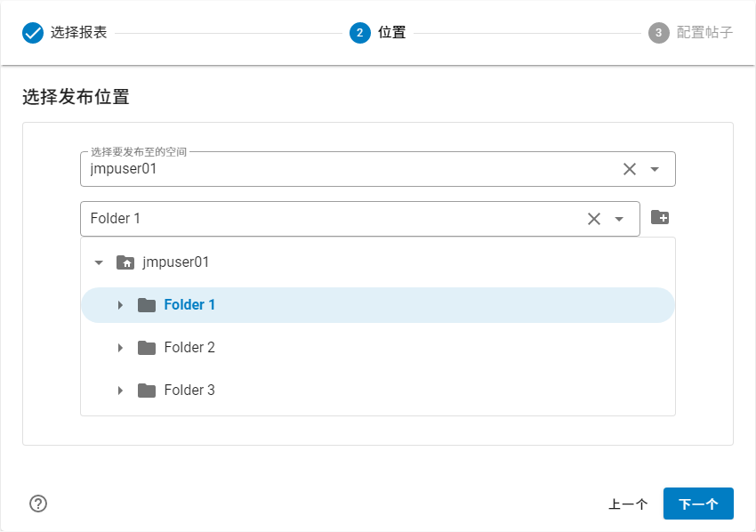Open the space selector dropdown arrow

pos(655,168)
